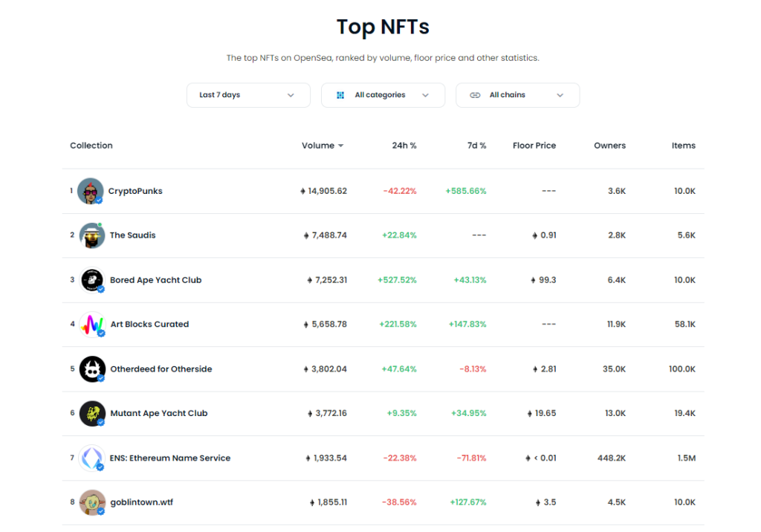This screenshot has height=532, width=761.
Task: Expand the All categories dropdown
Action: click(383, 95)
